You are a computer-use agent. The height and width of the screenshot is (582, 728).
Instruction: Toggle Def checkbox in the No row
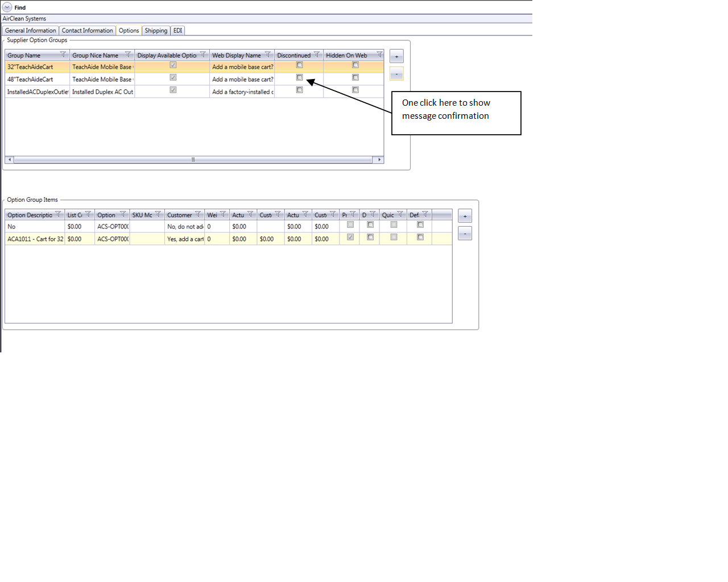tap(420, 225)
